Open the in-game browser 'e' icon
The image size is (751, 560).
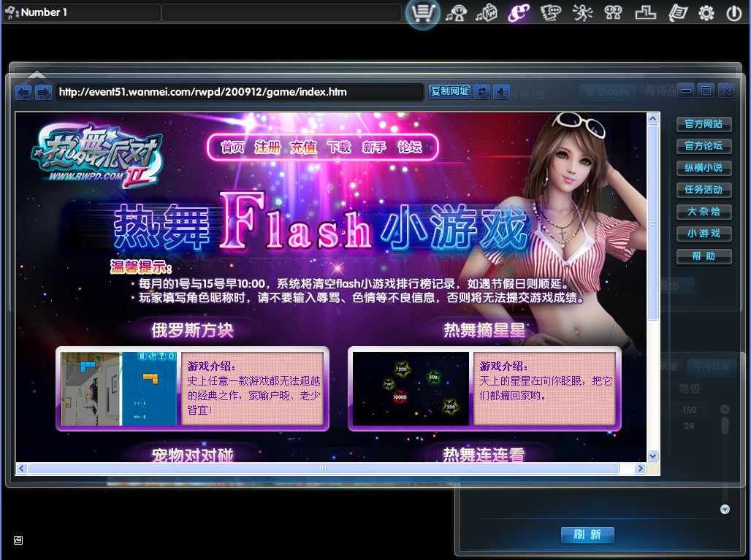(x=519, y=13)
